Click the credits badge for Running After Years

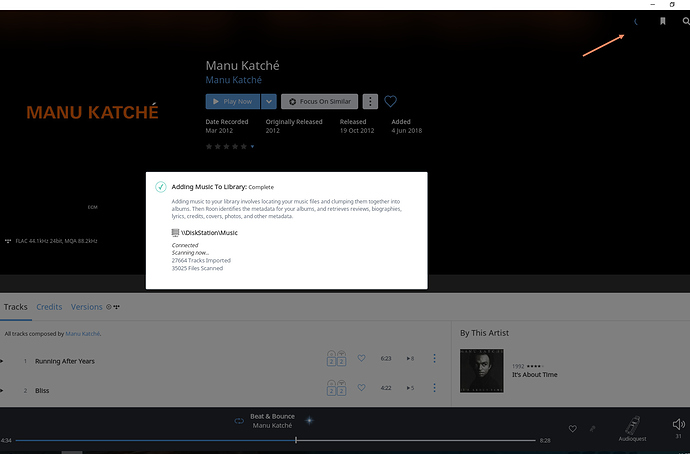336,359
